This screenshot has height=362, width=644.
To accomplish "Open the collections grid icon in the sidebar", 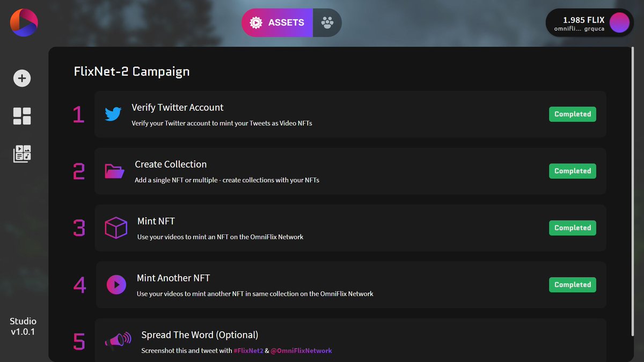I will pyautogui.click(x=22, y=115).
